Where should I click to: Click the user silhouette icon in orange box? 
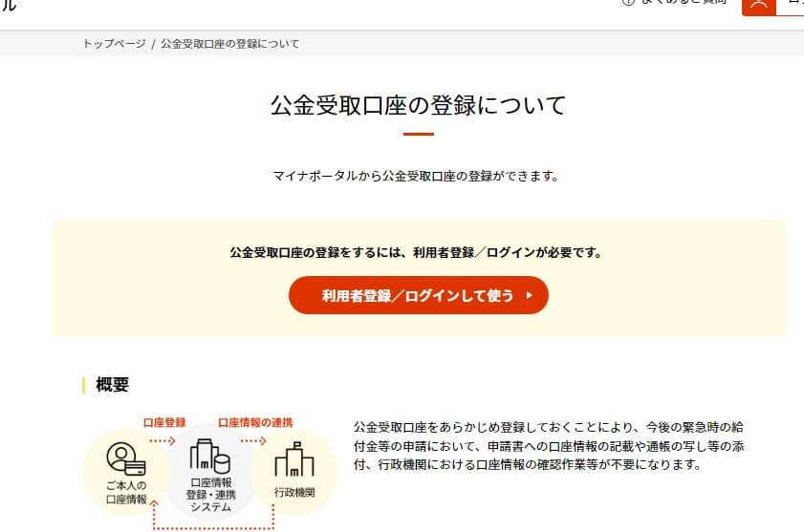tap(759, 4)
